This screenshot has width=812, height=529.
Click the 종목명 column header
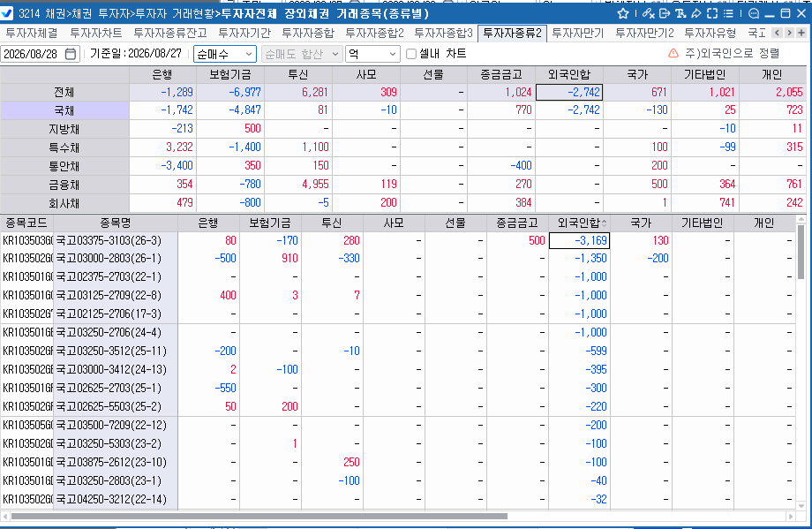tap(116, 223)
